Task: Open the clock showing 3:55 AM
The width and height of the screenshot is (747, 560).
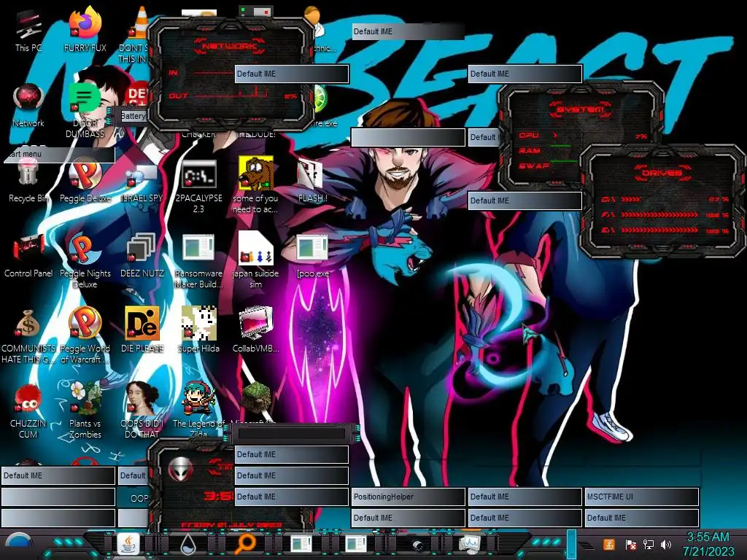Action: [x=708, y=544]
